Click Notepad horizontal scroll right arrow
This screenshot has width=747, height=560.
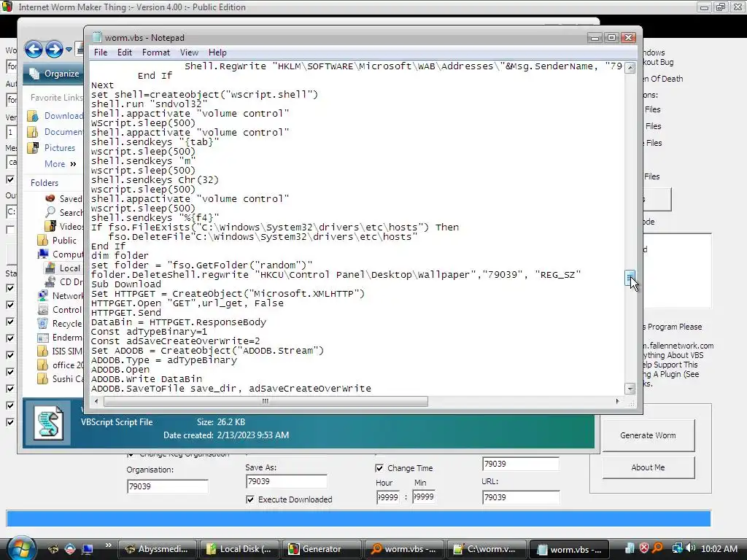tap(618, 402)
